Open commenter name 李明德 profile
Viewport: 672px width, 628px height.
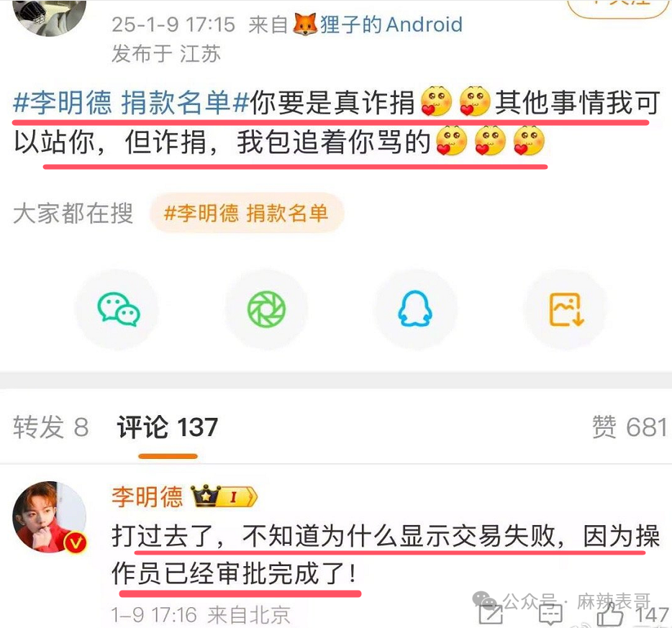pyautogui.click(x=147, y=496)
